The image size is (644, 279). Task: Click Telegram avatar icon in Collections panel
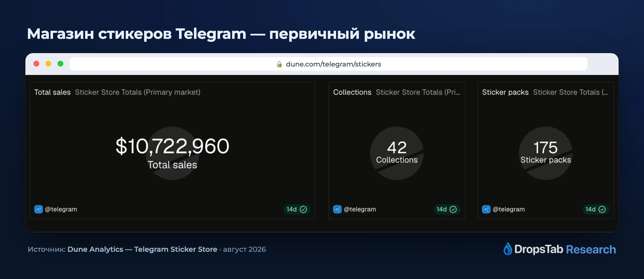click(x=337, y=209)
